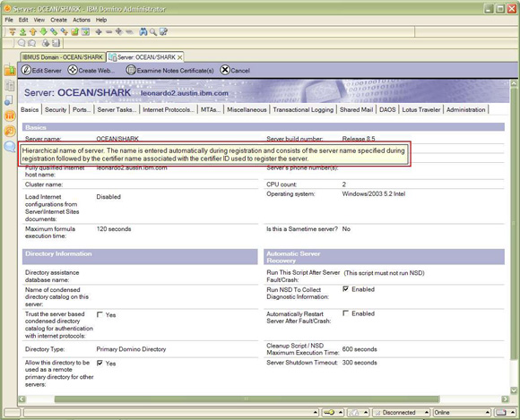Open the Create menu
This screenshot has width=520, height=420.
(x=58, y=20)
